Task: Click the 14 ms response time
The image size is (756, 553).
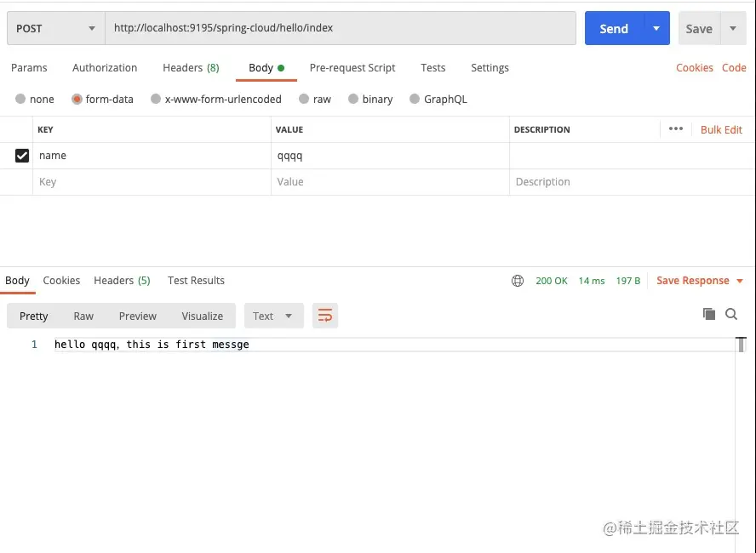Action: click(x=592, y=281)
